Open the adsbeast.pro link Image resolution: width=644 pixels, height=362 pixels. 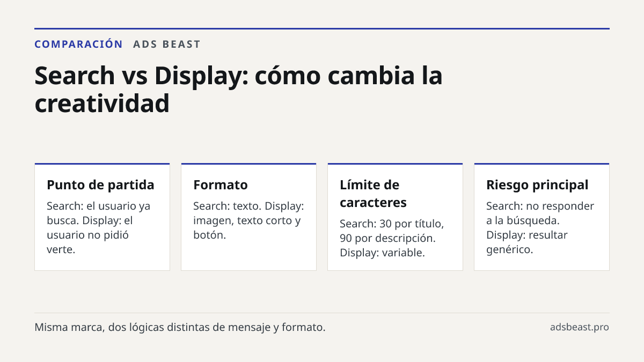pyautogui.click(x=580, y=327)
